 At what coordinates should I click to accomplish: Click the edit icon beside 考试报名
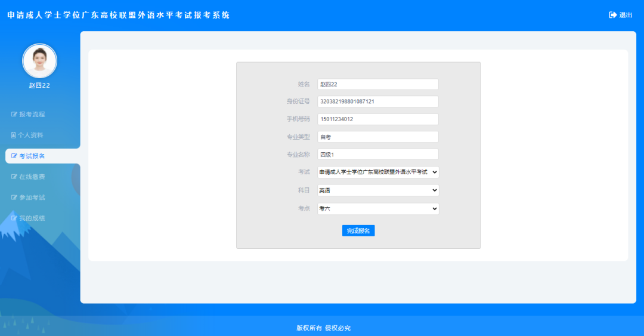pyautogui.click(x=14, y=156)
